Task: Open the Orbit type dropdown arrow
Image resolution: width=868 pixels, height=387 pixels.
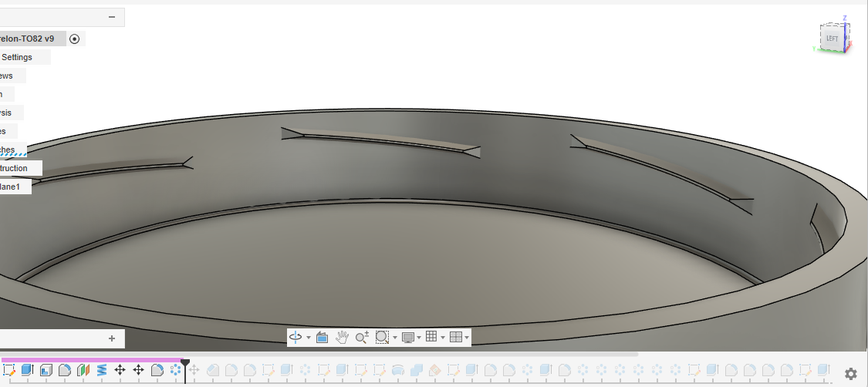Action: tap(309, 338)
